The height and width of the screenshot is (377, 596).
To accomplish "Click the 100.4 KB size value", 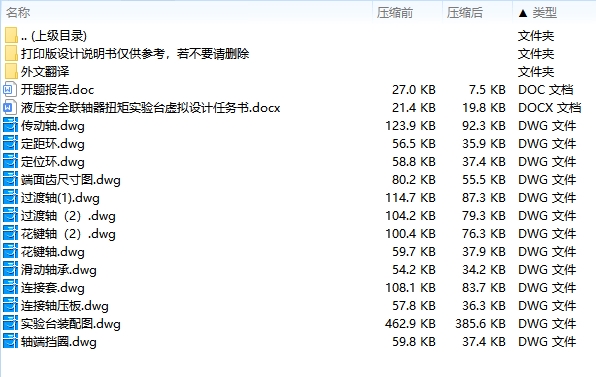I will (x=410, y=234).
